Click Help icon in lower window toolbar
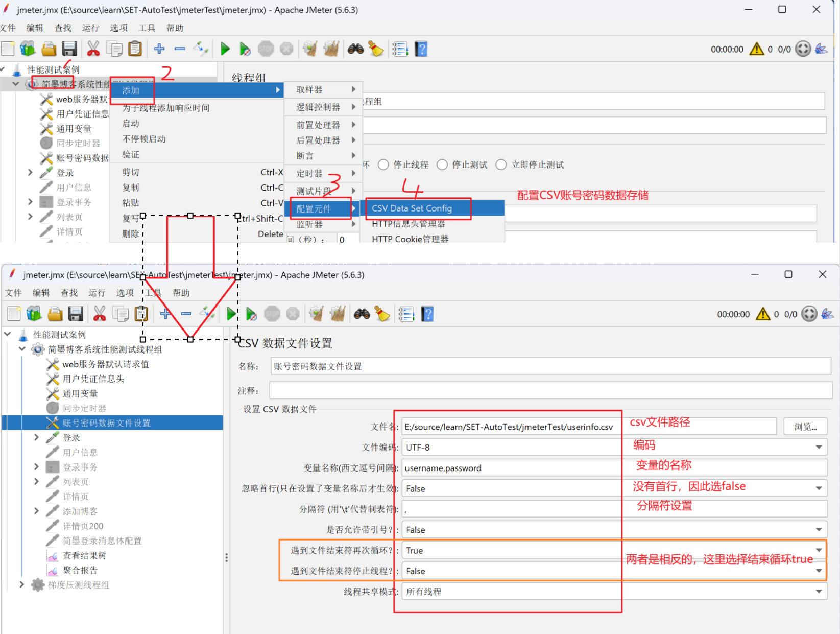 [427, 314]
